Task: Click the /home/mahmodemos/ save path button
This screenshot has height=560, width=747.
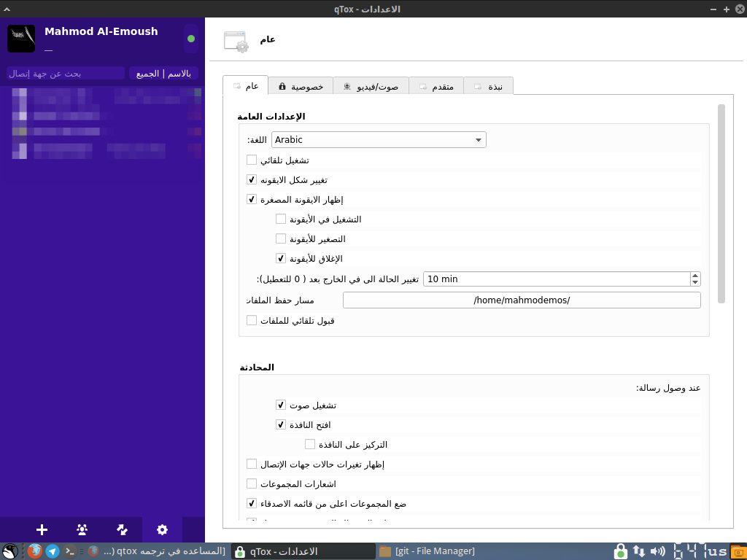Action: coord(522,300)
